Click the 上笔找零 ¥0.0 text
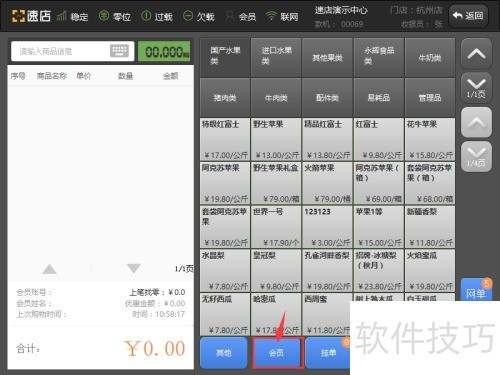Image resolution: width=500 pixels, height=375 pixels. click(x=157, y=292)
